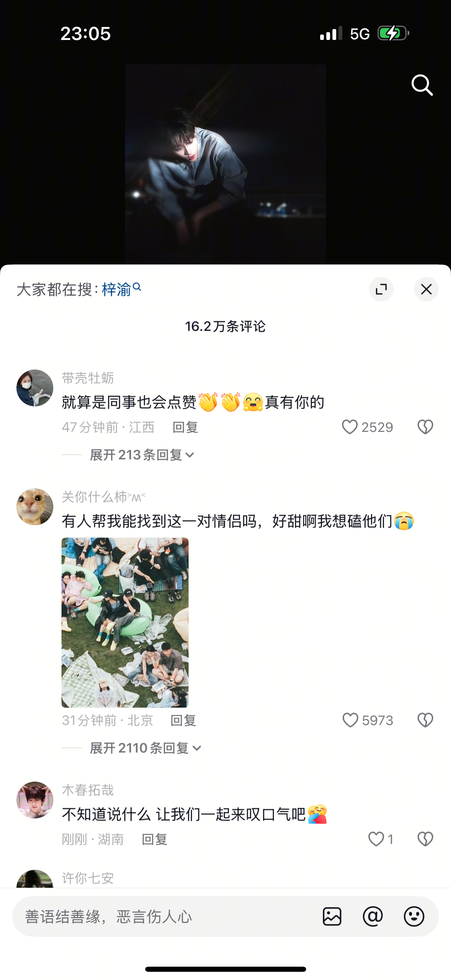Expand the 2110 replies
This screenshot has width=451, height=980.
(145, 748)
